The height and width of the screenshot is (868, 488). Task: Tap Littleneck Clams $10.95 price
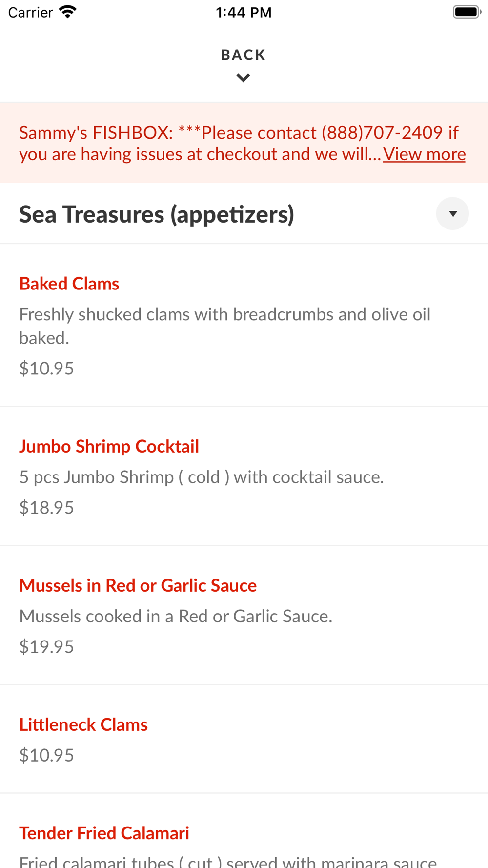47,755
